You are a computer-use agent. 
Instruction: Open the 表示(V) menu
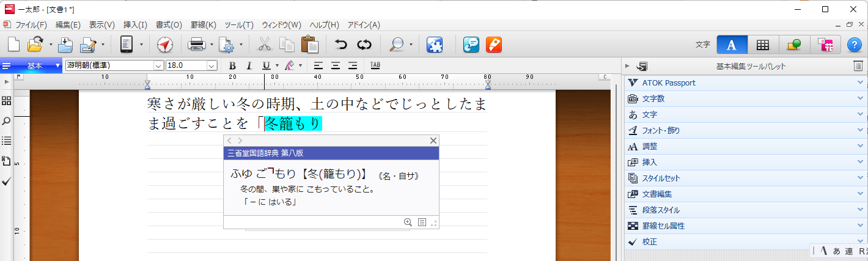pos(101,25)
